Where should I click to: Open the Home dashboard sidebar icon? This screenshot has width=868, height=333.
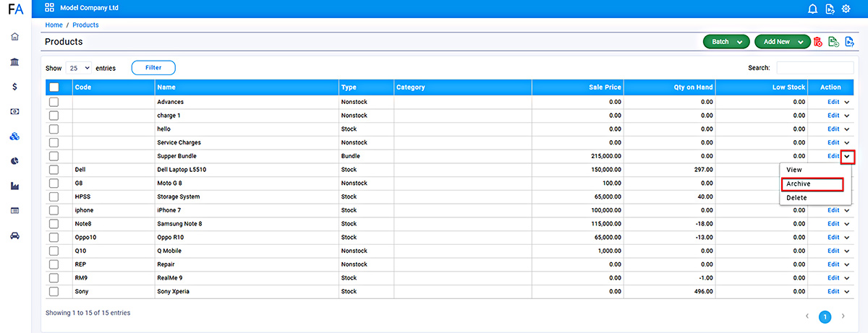tap(14, 37)
